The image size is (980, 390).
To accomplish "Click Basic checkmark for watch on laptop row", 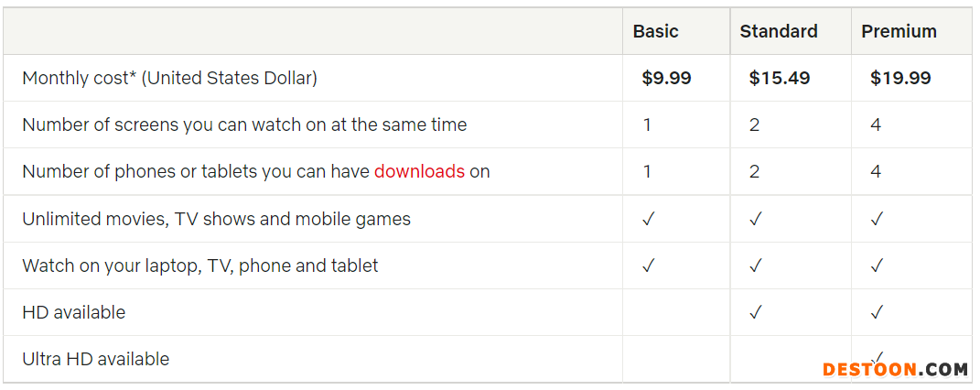I will [x=648, y=265].
